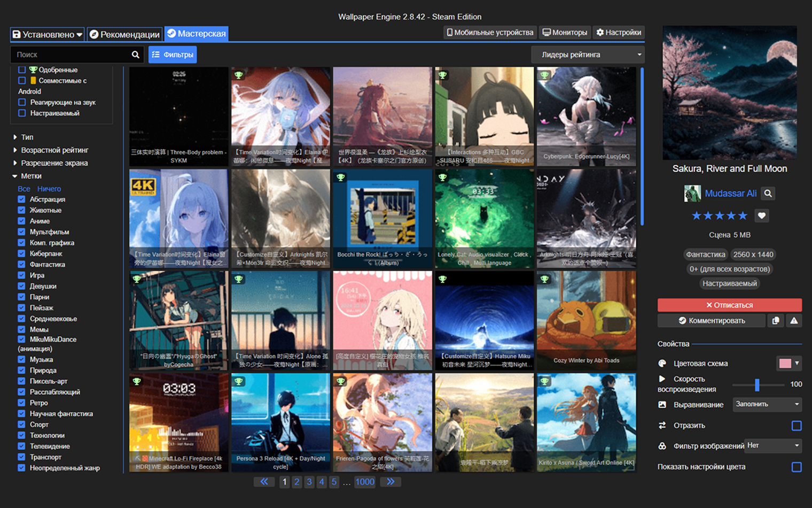Select Kirito x Asuna Sword Art Online wallpaper
Viewport: 812px width, 508px height.
(587, 422)
